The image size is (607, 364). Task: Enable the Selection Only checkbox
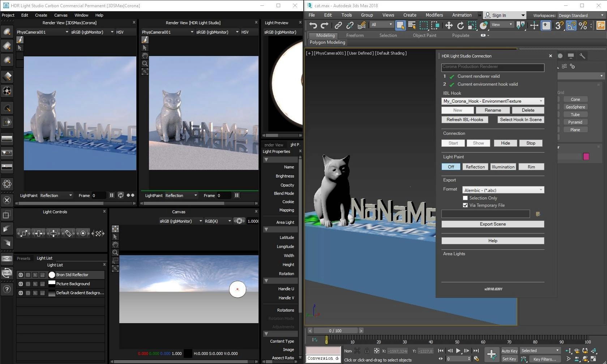coord(465,198)
